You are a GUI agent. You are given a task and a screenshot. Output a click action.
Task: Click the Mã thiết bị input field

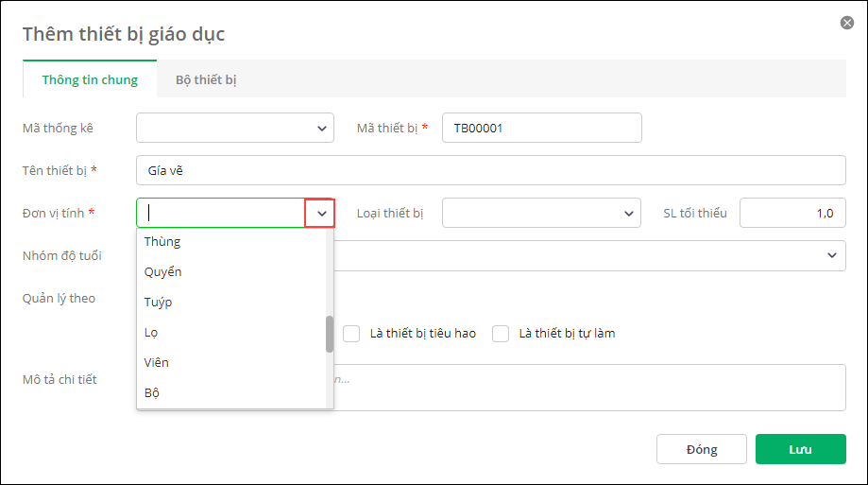coord(541,128)
